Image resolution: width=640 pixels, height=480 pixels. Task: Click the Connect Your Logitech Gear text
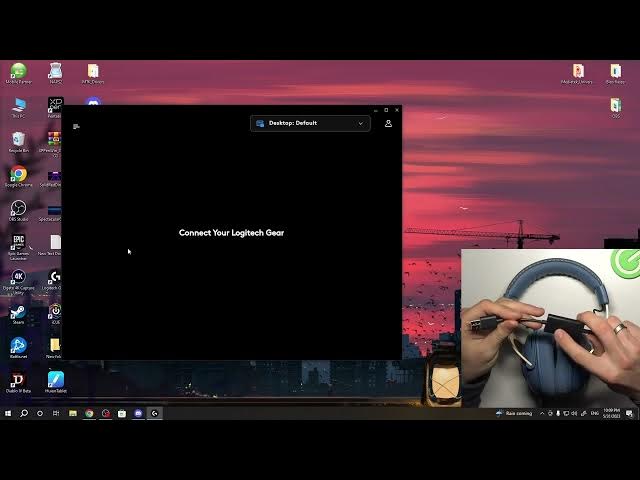[231, 233]
